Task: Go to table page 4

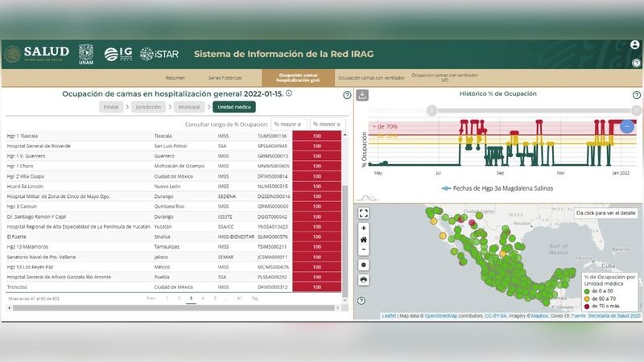Action: click(x=203, y=298)
